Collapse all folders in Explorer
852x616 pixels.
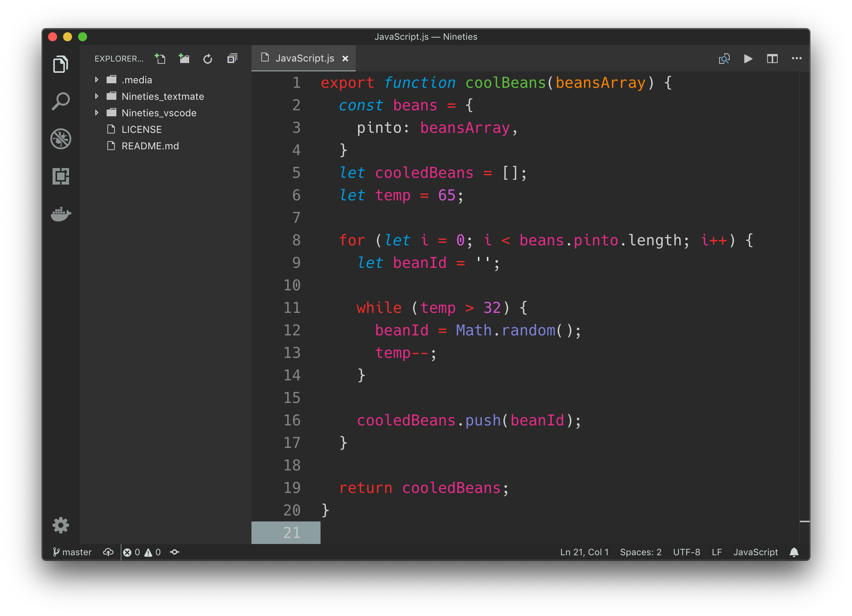(x=232, y=59)
